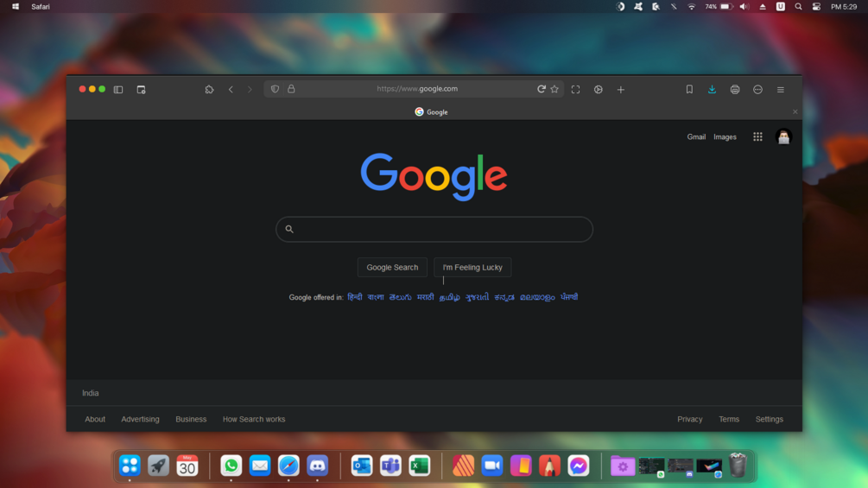Take a screenshot with the capture-frame icon

coord(576,89)
